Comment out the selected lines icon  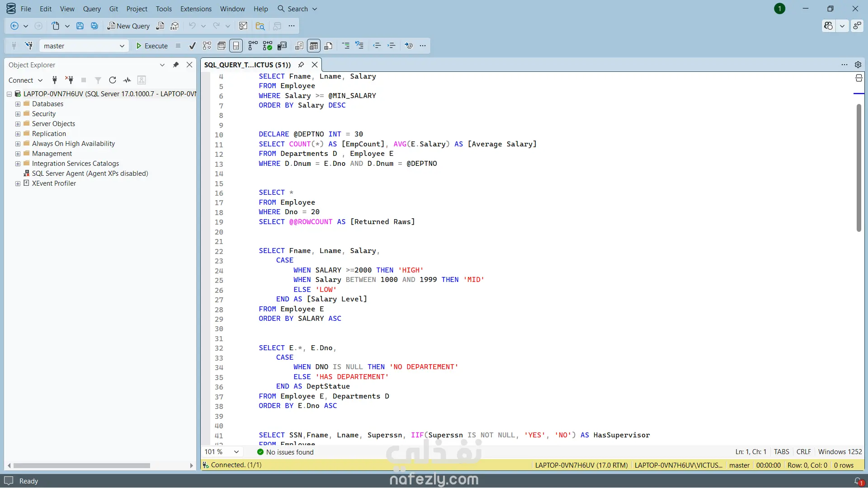click(x=346, y=46)
